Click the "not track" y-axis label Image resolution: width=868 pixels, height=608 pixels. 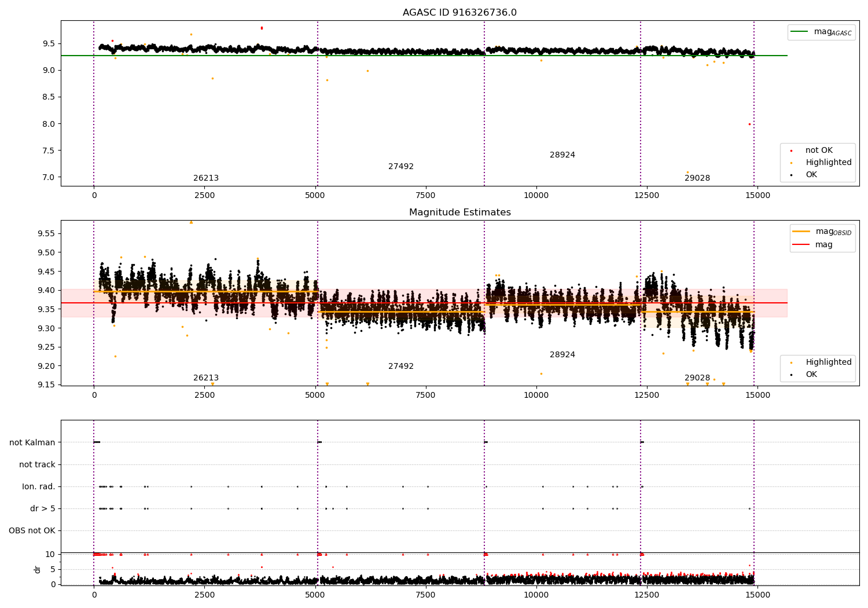tap(37, 464)
